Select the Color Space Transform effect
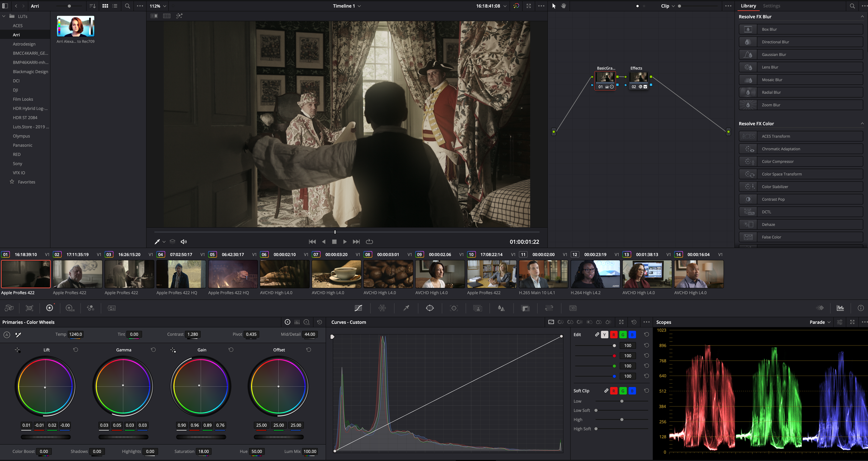Viewport: 868px width, 461px height. (801, 174)
